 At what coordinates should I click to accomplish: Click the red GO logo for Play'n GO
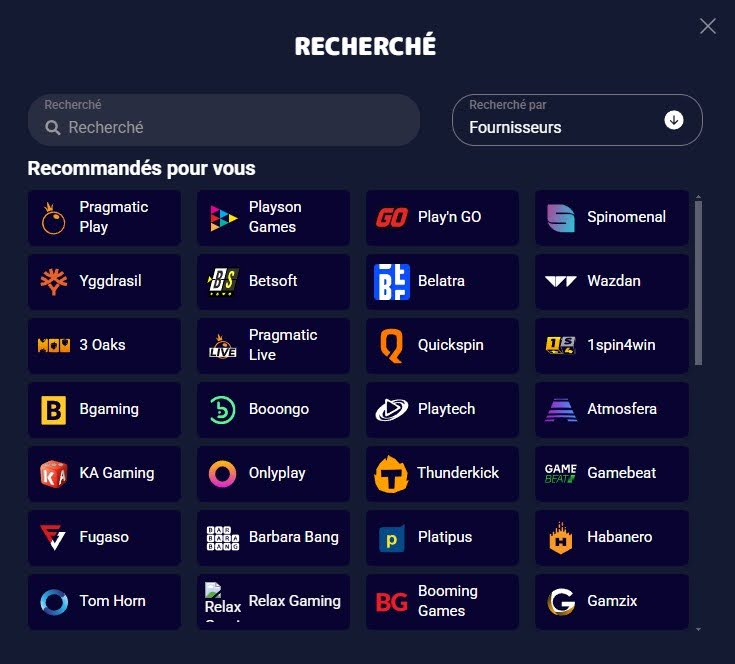pyautogui.click(x=392, y=217)
